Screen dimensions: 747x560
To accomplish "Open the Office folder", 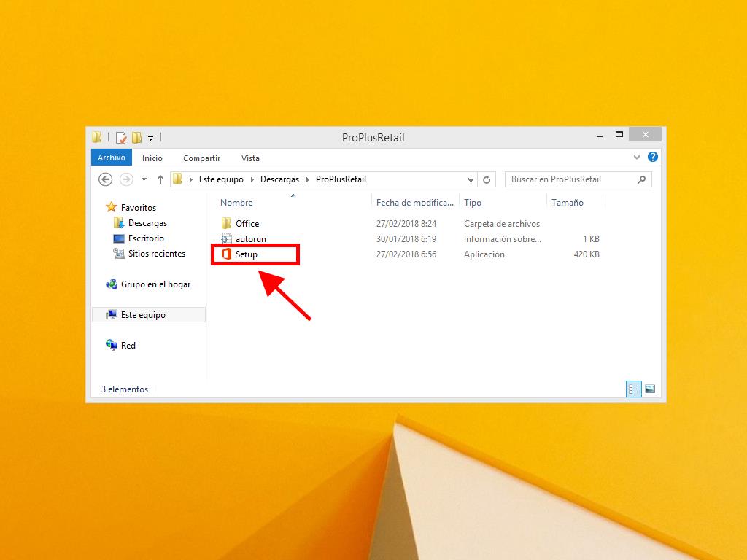I will [247, 224].
